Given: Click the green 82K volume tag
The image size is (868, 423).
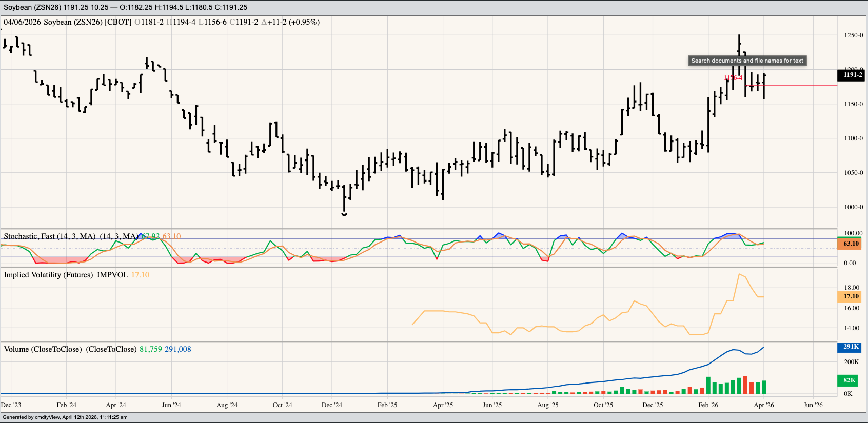Looking at the screenshot, I should 849,380.
